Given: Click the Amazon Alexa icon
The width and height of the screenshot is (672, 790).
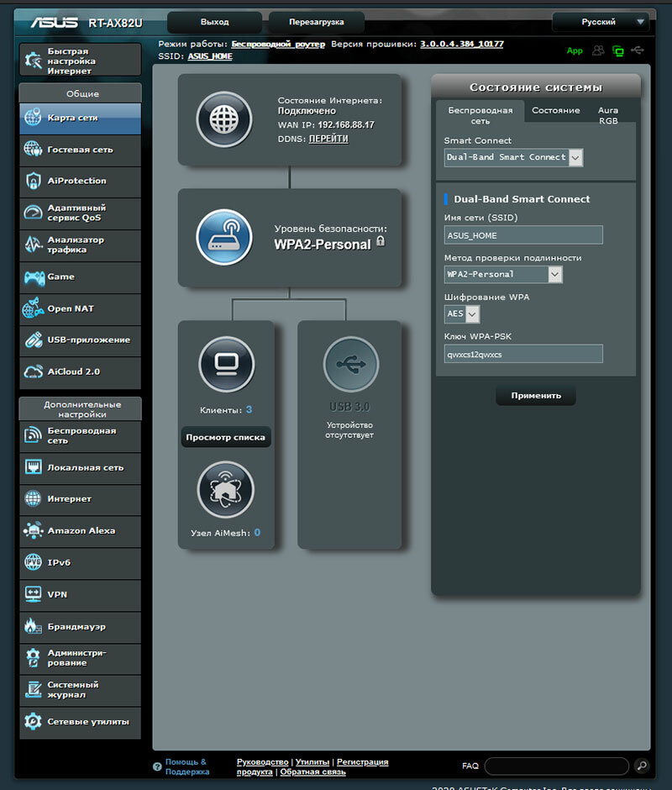Looking at the screenshot, I should 34,530.
